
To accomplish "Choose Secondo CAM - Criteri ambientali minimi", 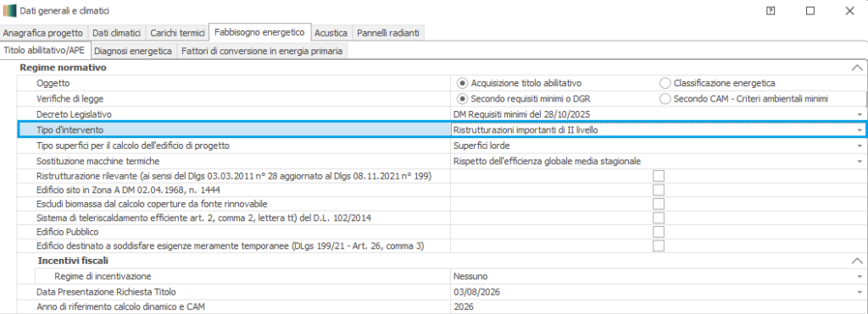I will tap(665, 99).
